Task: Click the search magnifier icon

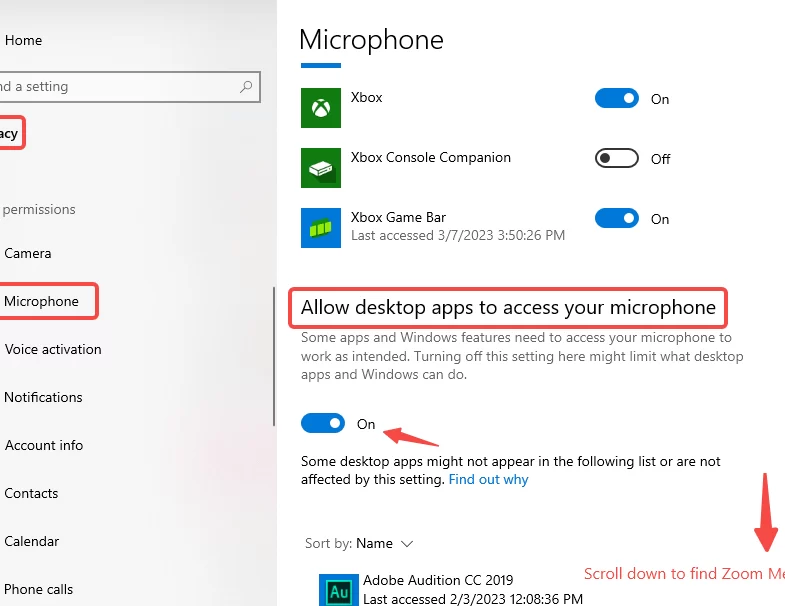Action: pyautogui.click(x=246, y=87)
